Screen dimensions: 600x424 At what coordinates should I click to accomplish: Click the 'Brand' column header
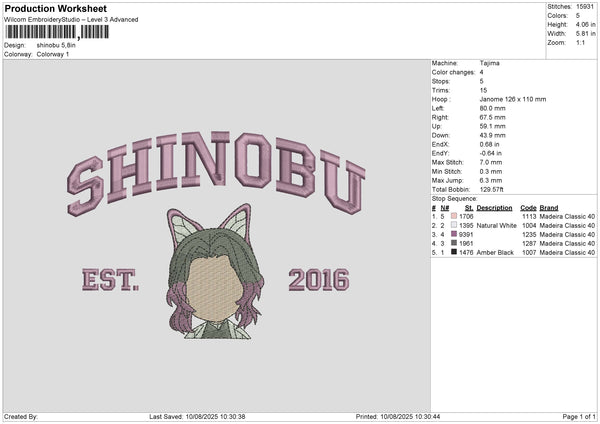pos(549,208)
